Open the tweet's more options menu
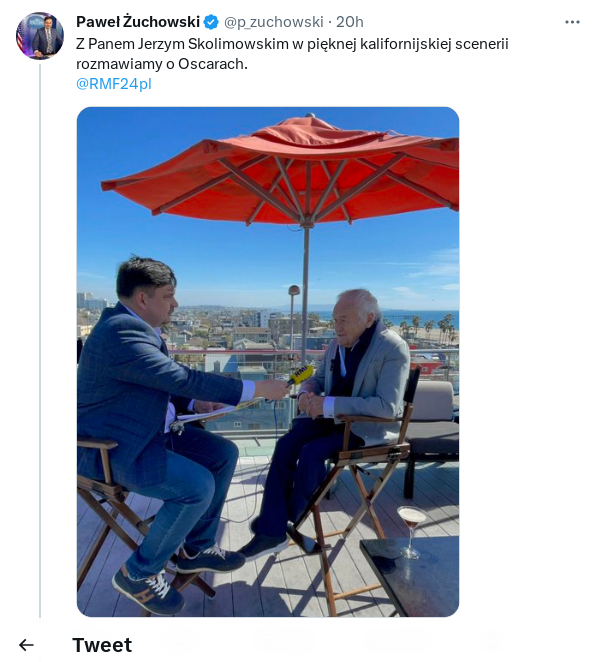The width and height of the screenshot is (598, 662). 572,22
